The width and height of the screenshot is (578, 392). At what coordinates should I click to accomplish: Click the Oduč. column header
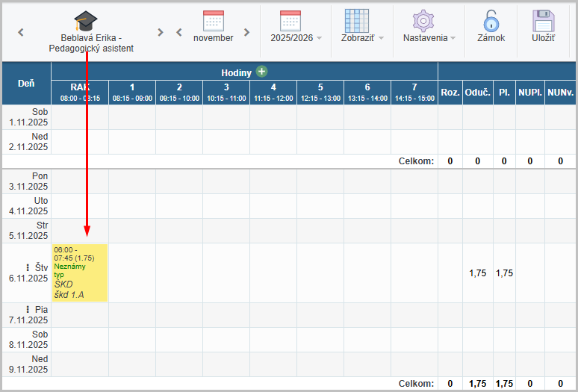[x=477, y=93]
